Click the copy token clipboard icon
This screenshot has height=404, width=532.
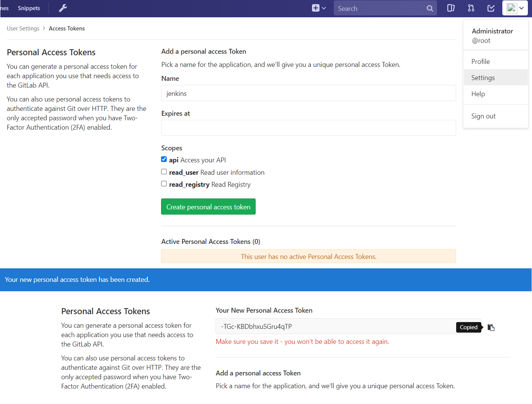pos(491,327)
